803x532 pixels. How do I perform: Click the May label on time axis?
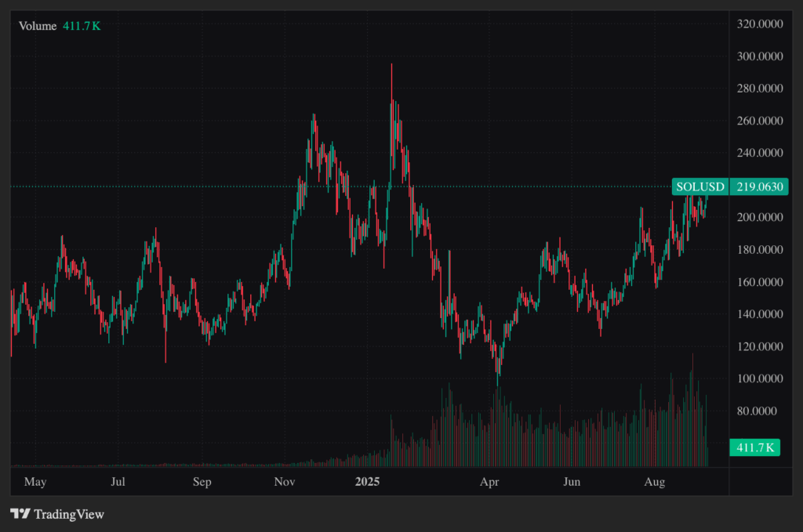coord(35,482)
